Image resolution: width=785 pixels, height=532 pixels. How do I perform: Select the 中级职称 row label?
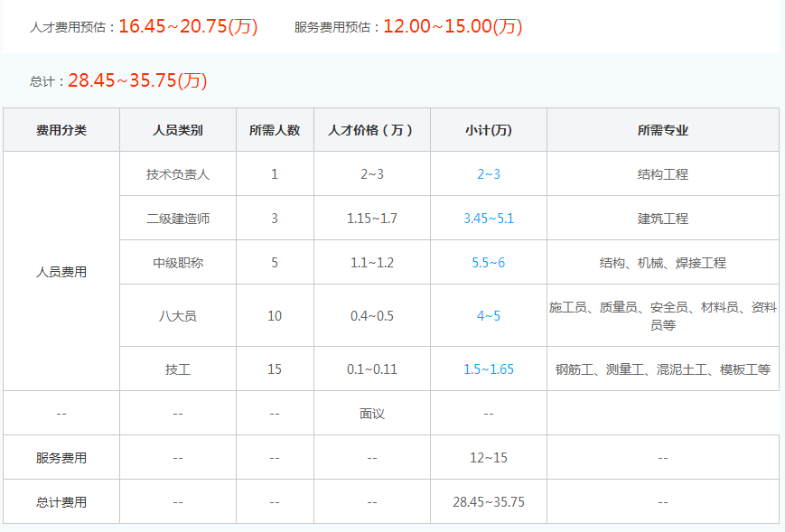click(178, 263)
